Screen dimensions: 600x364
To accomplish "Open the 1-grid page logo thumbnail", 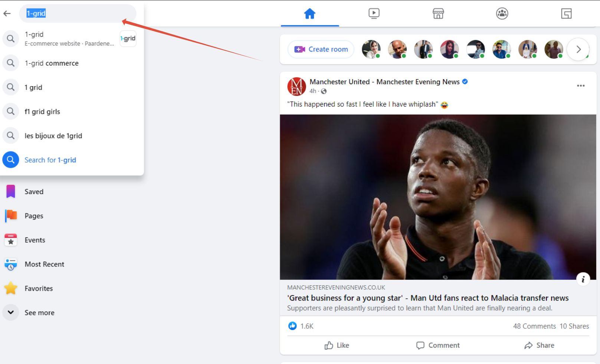I will tap(128, 39).
